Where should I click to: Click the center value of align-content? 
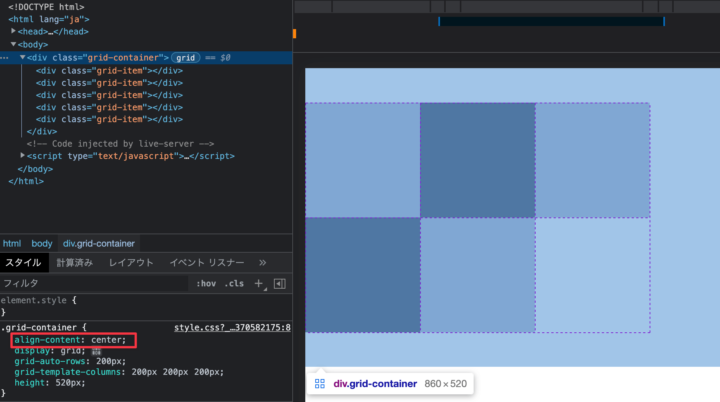click(x=107, y=340)
